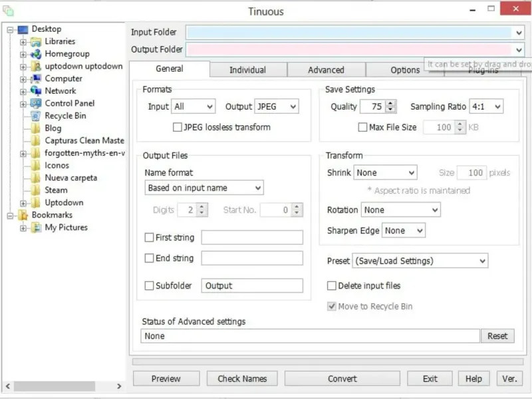Enable the Subfolder checkbox

pyautogui.click(x=149, y=286)
